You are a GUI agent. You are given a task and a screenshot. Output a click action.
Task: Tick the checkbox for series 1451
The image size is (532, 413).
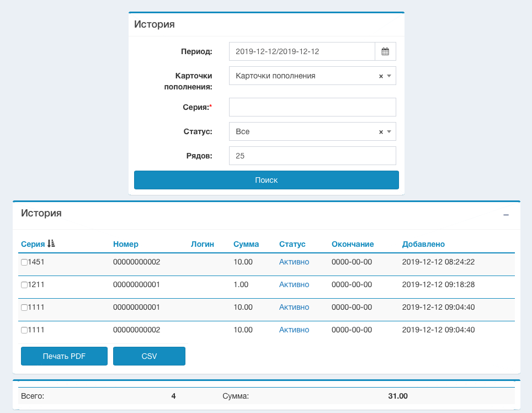[x=24, y=262]
